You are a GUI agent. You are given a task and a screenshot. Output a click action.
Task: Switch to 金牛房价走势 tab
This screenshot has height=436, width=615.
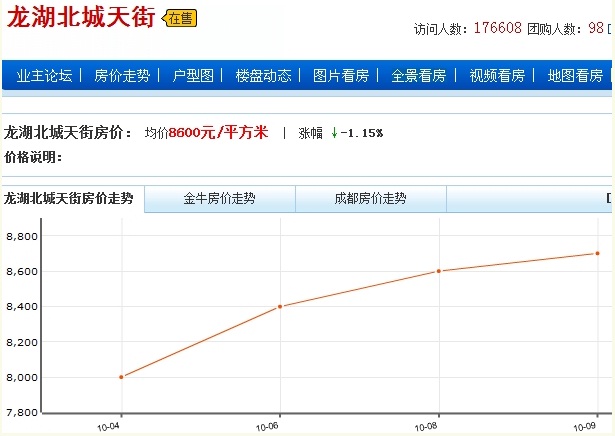point(220,199)
